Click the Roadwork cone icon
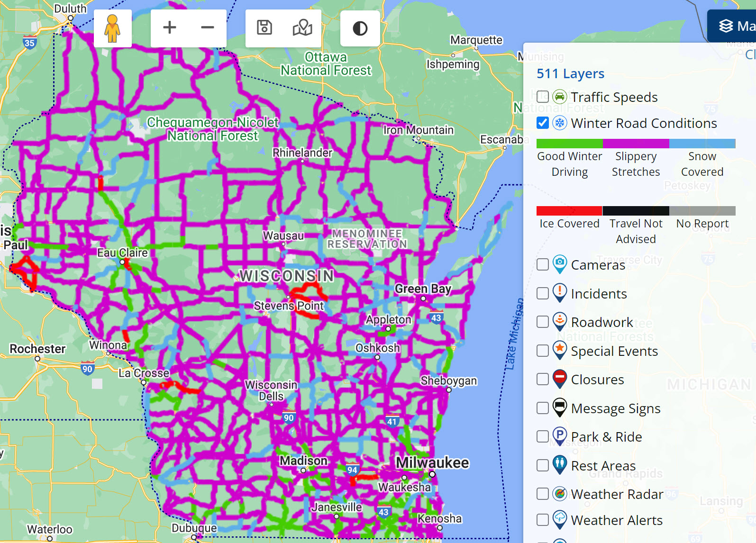Viewport: 756px width, 543px height. pos(560,321)
